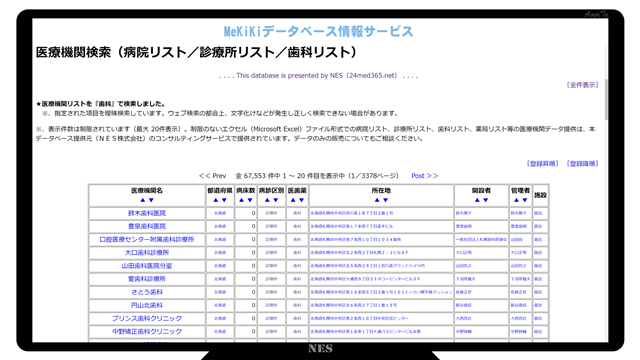Open the 大口歯科診療所 entry
The width and height of the screenshot is (640, 360).
pyautogui.click(x=147, y=253)
